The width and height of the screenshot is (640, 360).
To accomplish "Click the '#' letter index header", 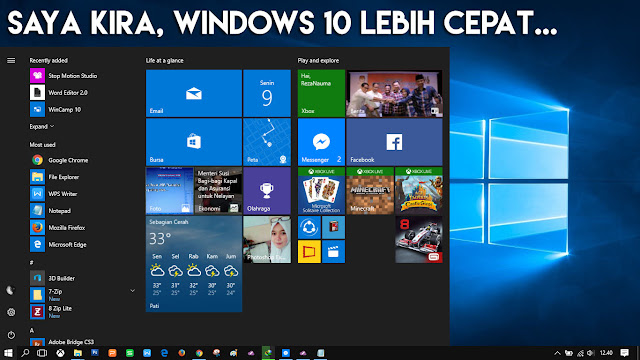I will 31,262.
